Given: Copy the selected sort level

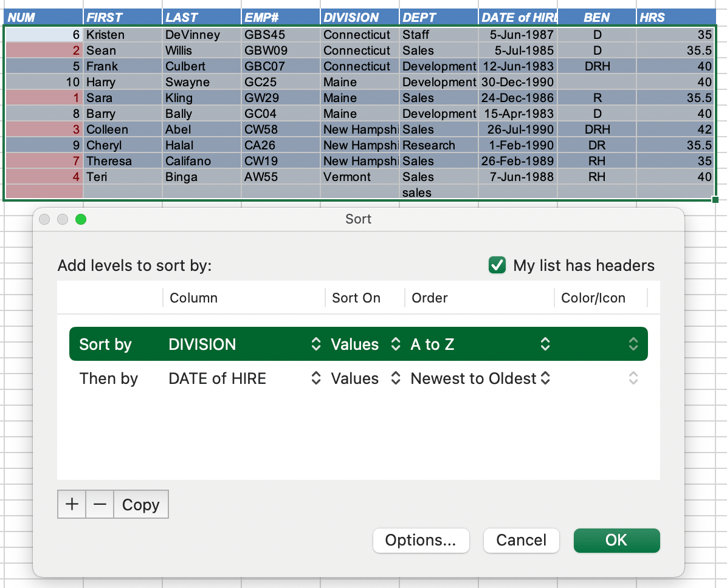Looking at the screenshot, I should pyautogui.click(x=141, y=504).
